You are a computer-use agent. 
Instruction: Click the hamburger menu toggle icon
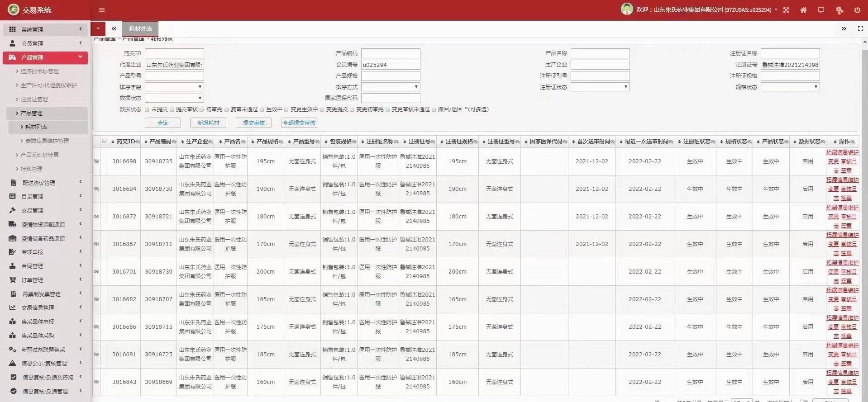click(102, 10)
